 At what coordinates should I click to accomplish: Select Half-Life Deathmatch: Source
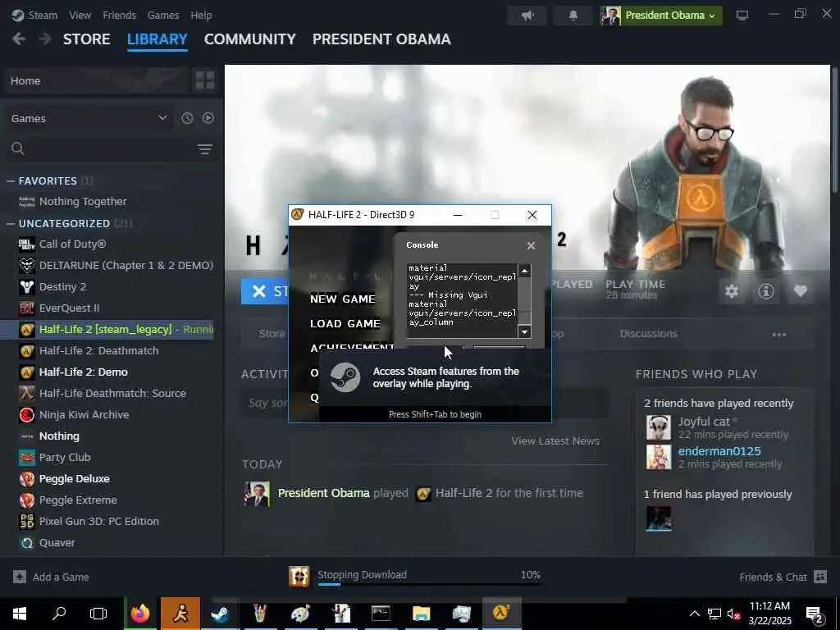[x=112, y=393]
